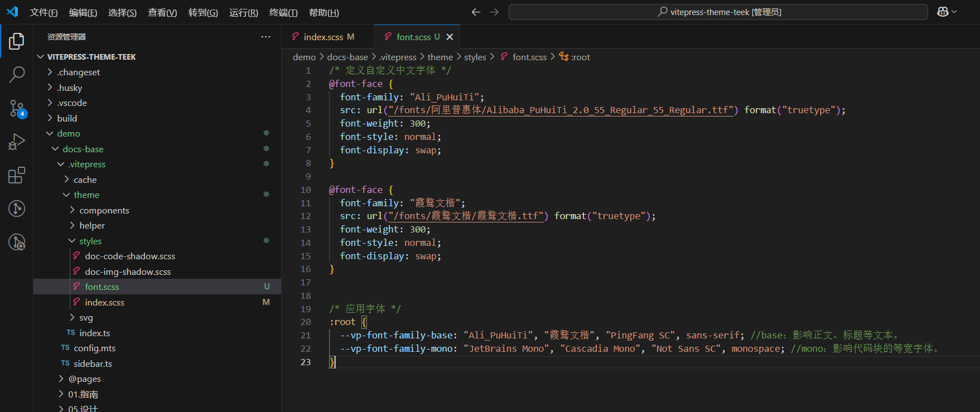Click the TS icon beside sidebar.ts
The height and width of the screenshot is (412, 980).
pyautogui.click(x=65, y=363)
